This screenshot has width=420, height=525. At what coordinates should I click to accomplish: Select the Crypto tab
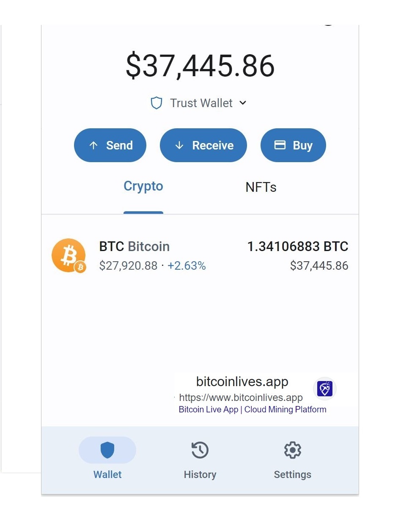[143, 186]
